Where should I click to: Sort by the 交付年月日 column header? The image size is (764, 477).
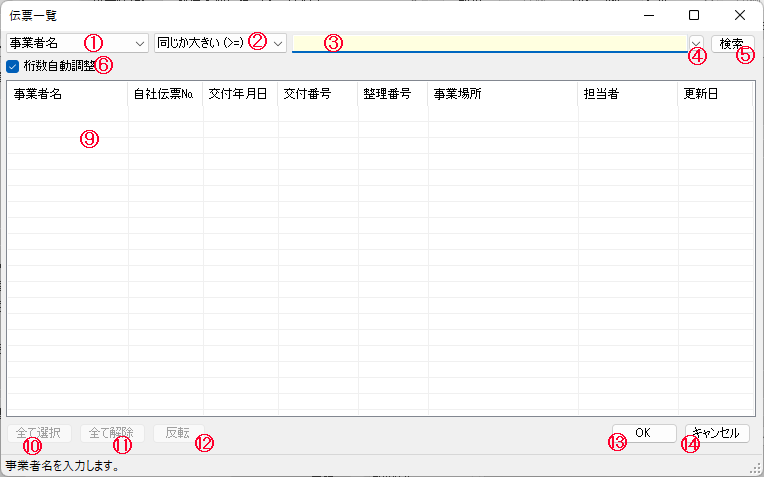240,94
